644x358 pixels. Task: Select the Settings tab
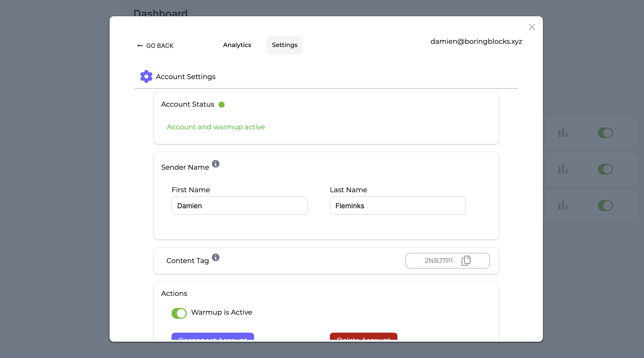click(284, 45)
